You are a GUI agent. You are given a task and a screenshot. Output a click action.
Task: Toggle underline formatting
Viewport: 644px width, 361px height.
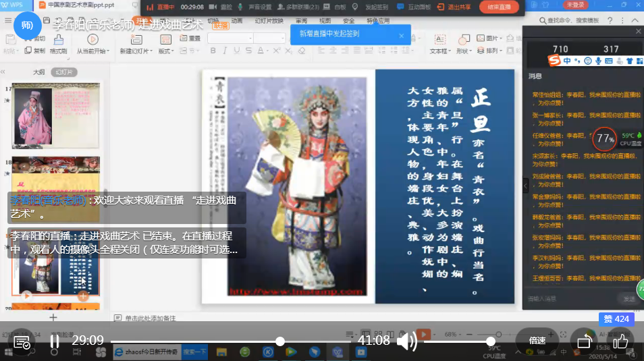(236, 51)
